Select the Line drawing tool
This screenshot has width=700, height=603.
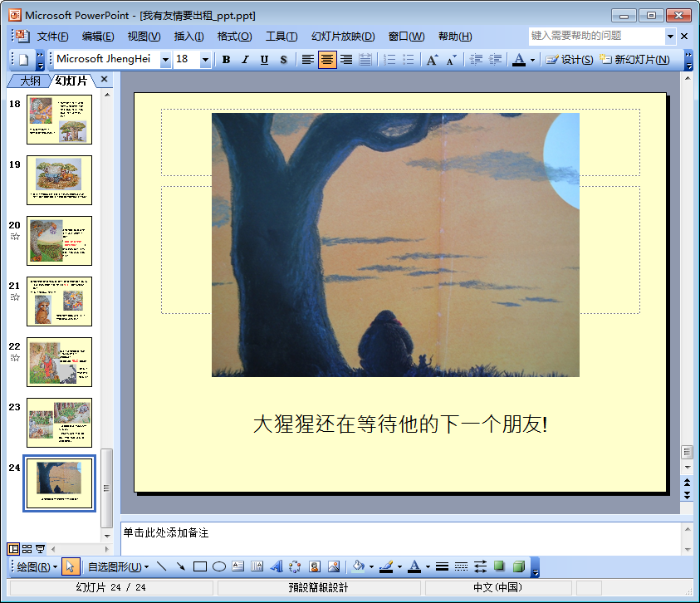(x=162, y=566)
